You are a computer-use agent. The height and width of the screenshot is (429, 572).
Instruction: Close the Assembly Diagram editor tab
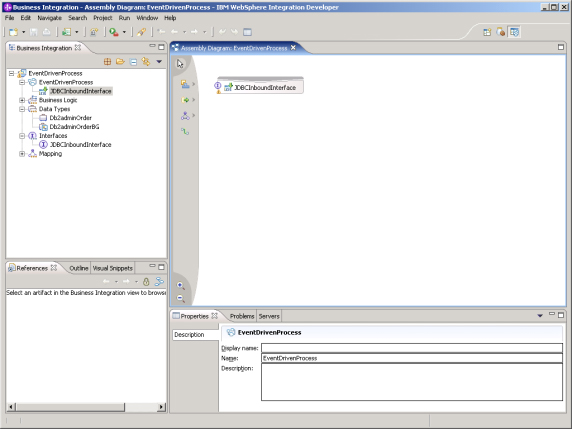pos(293,48)
